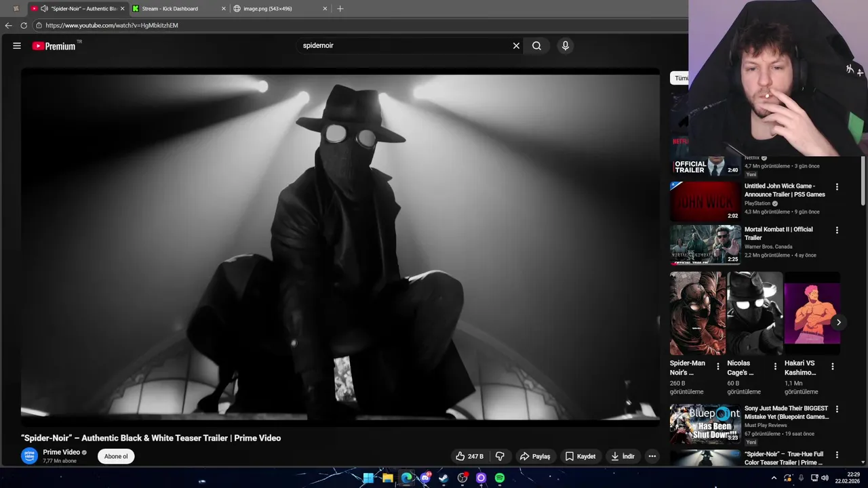Click the Must Play Reviews channel name
Image resolution: width=868 pixels, height=488 pixels.
click(x=766, y=426)
